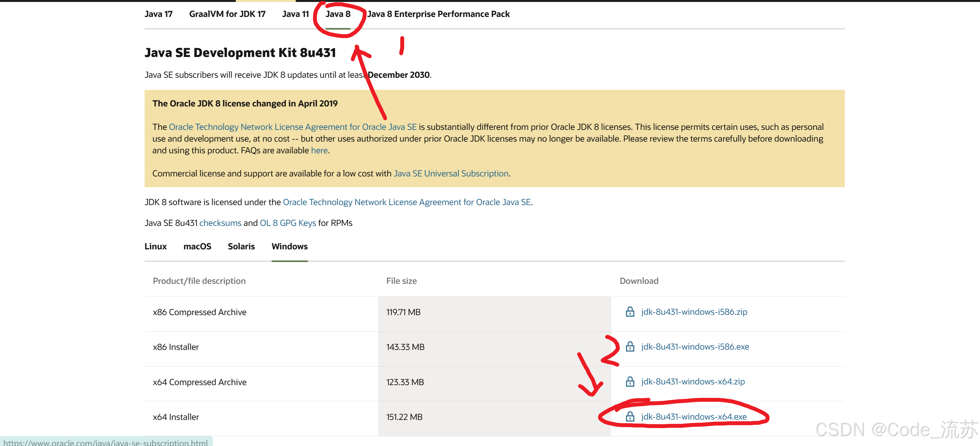The image size is (980, 446).
Task: Select the Windows downloads tab
Action: click(290, 246)
